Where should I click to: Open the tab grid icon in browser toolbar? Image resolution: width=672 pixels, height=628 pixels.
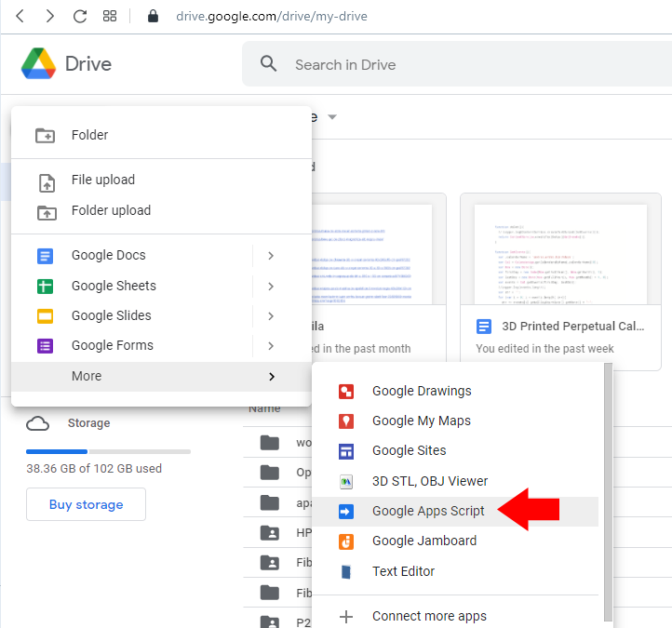tap(110, 16)
